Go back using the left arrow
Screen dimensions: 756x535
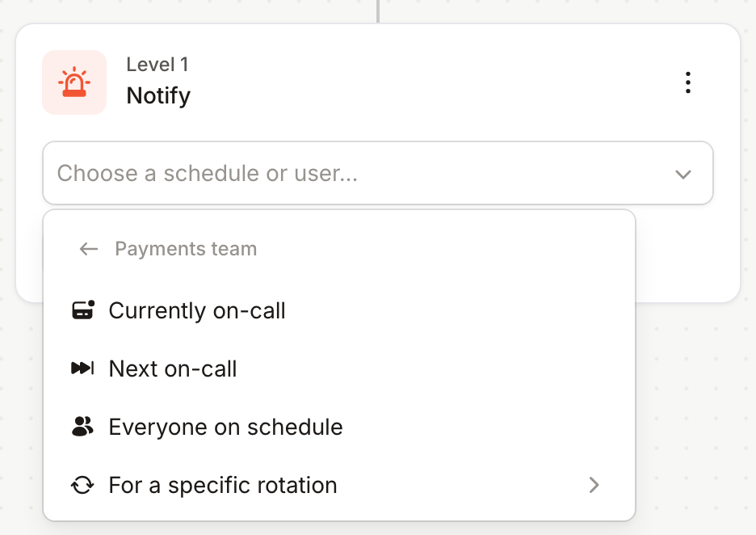click(x=89, y=249)
